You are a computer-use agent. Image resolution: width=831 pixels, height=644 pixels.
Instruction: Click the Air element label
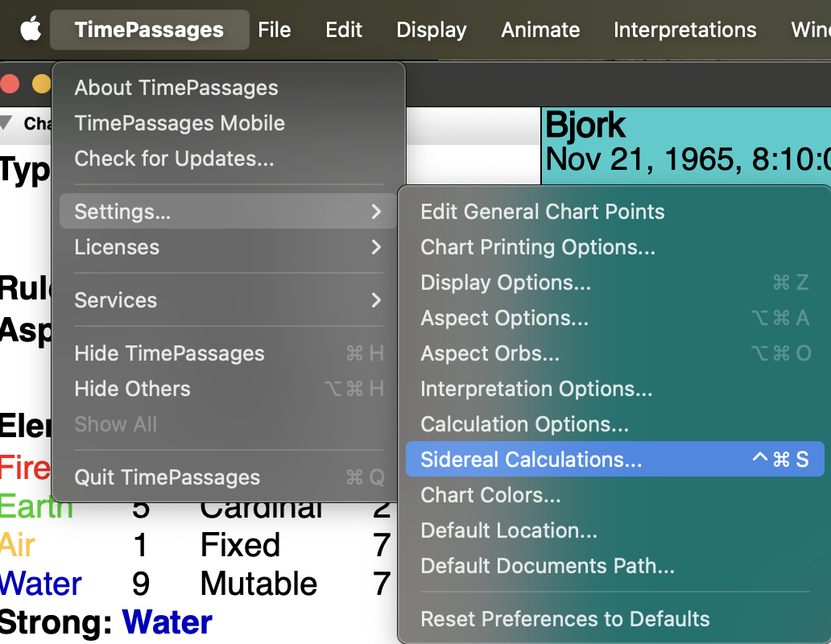tap(18, 546)
